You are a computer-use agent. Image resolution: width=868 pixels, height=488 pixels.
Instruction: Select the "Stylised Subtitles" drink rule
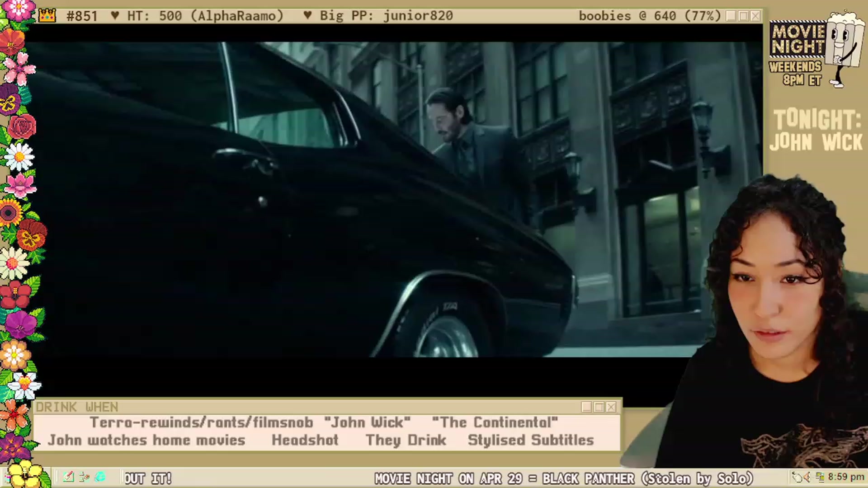531,440
